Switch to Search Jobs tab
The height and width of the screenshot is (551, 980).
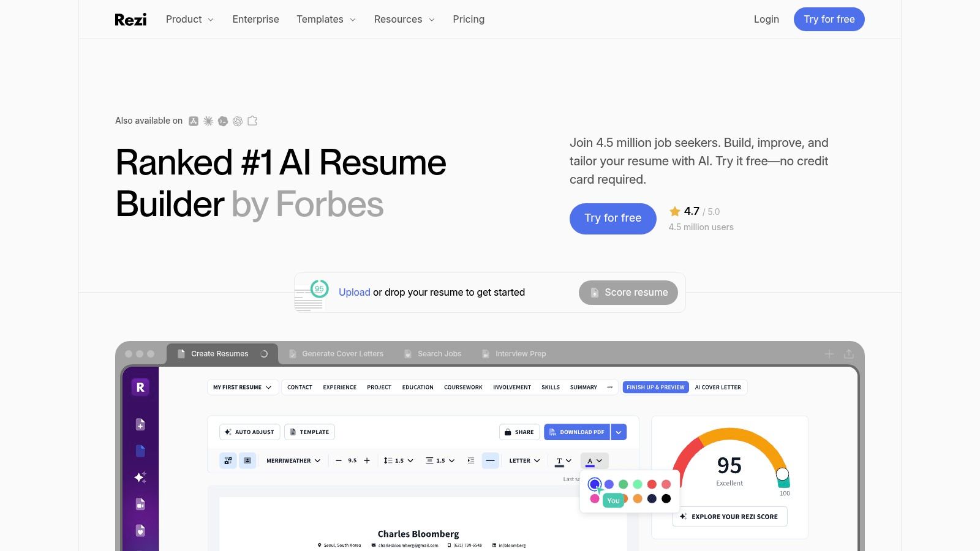click(433, 354)
